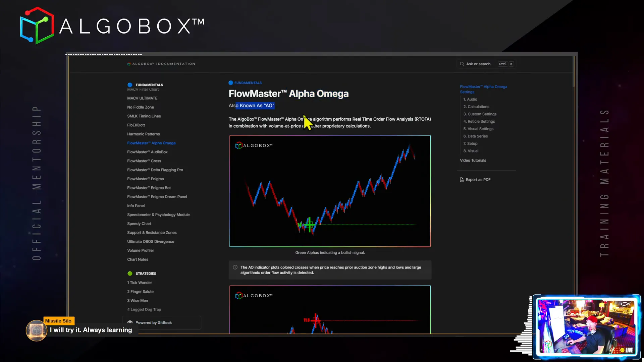Image resolution: width=644 pixels, height=362 pixels.
Task: Click the search magnifier icon
Action: pos(462,64)
